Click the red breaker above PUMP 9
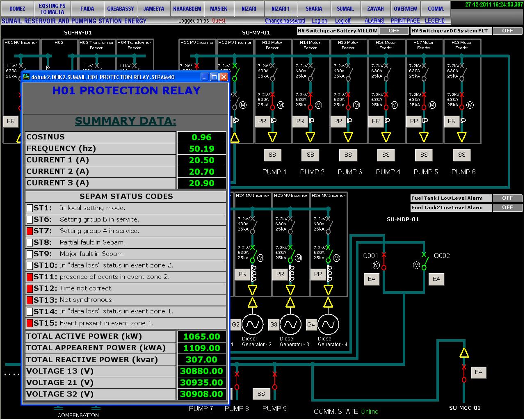This screenshot has height=420, width=525. click(274, 381)
